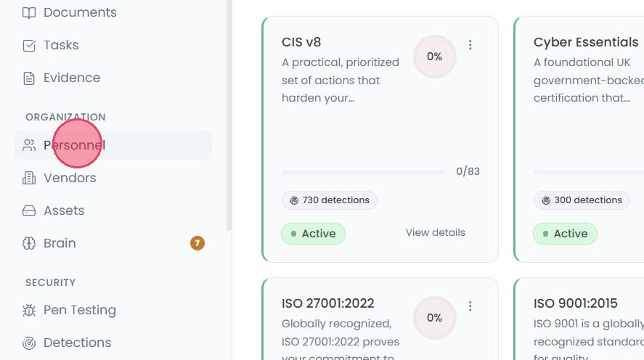Image resolution: width=644 pixels, height=360 pixels.
Task: Click the Tasks checkmark icon
Action: [29, 45]
